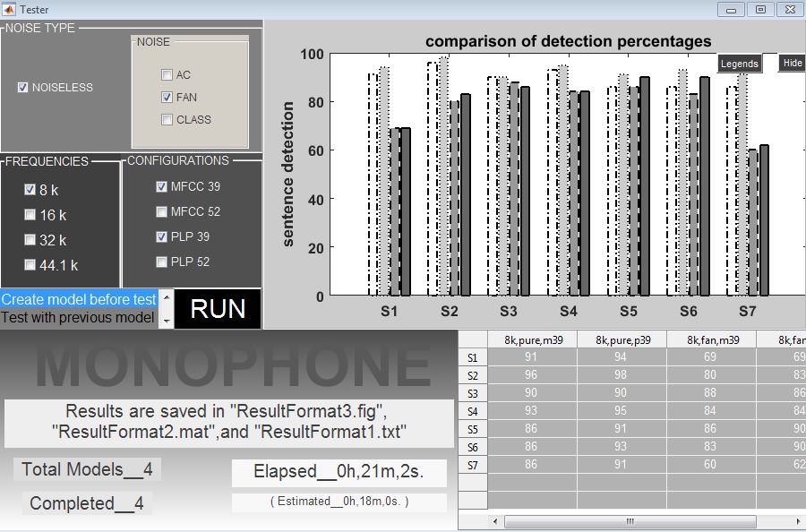
Task: Click the table's left scroll arrow
Action: click(x=493, y=521)
